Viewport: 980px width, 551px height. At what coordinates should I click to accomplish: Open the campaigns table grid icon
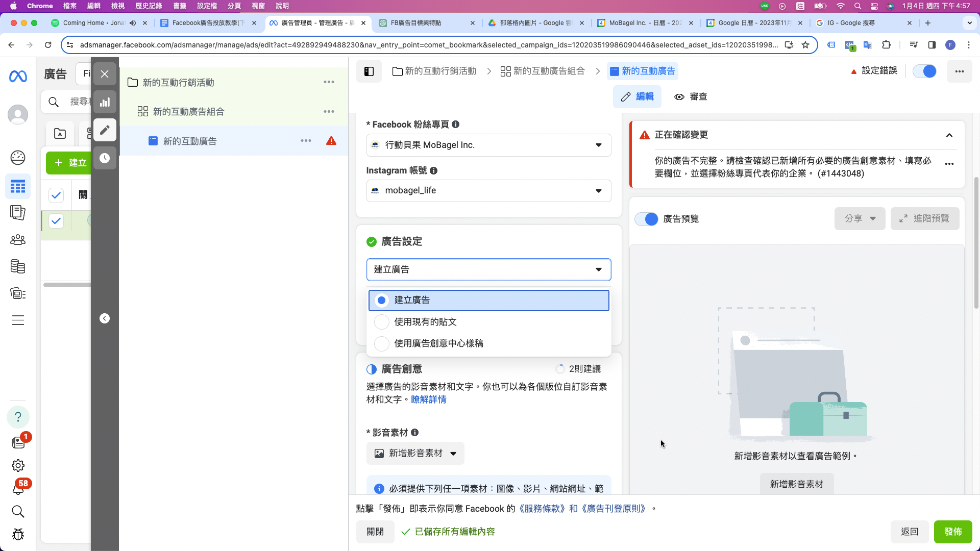(18, 187)
